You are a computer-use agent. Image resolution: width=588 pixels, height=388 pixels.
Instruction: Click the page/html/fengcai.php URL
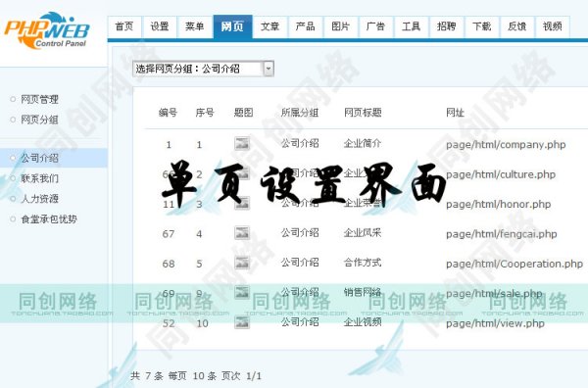coord(502,234)
